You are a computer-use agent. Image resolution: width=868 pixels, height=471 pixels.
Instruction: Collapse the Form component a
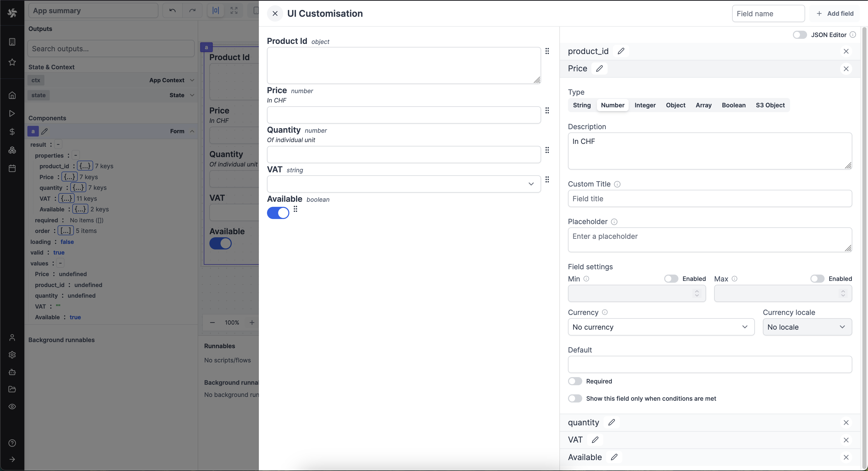pos(192,131)
